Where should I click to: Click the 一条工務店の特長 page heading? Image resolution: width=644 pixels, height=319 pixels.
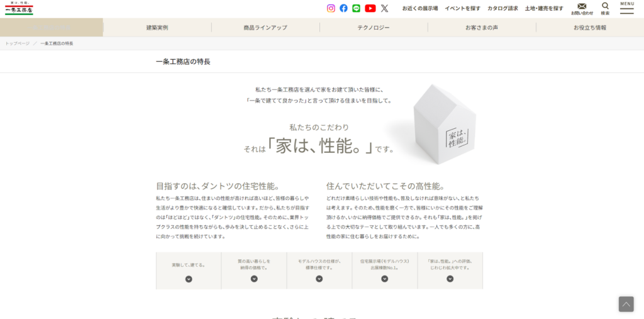[183, 62]
